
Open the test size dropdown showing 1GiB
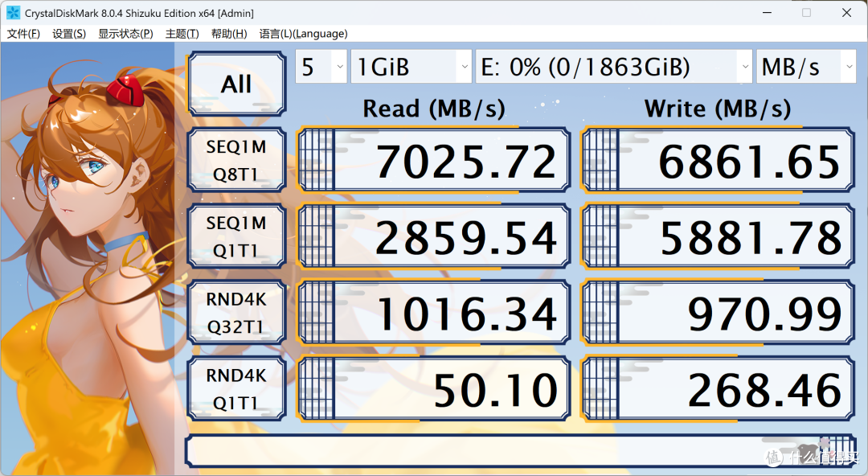(x=411, y=67)
